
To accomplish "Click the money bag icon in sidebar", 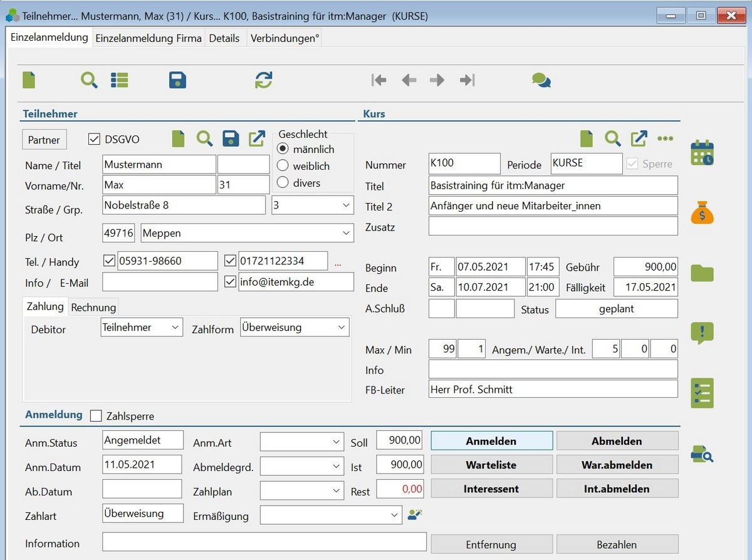I will 702,213.
